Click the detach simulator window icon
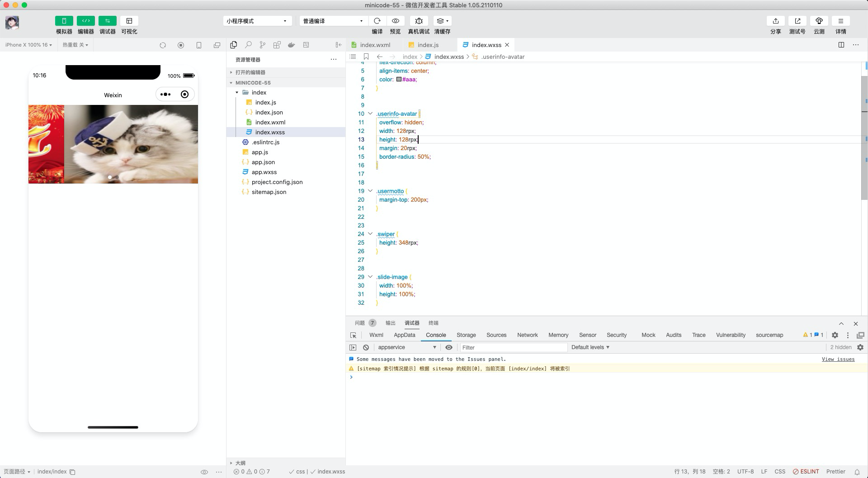This screenshot has height=478, width=868. (x=217, y=45)
